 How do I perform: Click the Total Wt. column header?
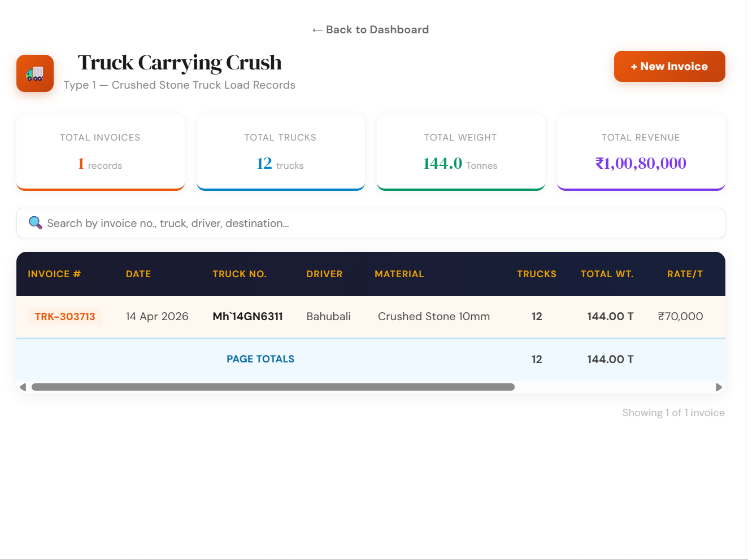[x=607, y=274]
